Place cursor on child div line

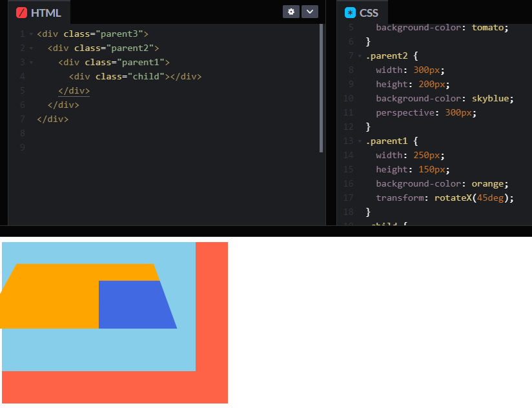[x=135, y=77]
